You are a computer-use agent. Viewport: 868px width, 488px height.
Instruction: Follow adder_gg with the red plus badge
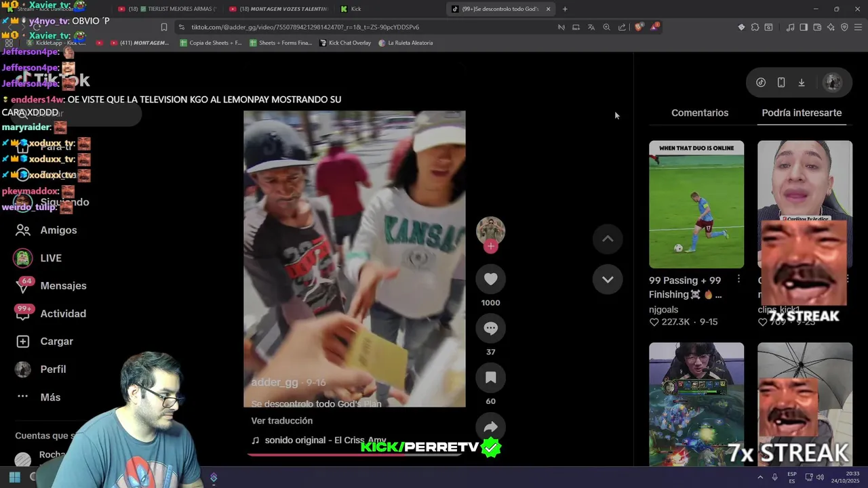[490, 247]
